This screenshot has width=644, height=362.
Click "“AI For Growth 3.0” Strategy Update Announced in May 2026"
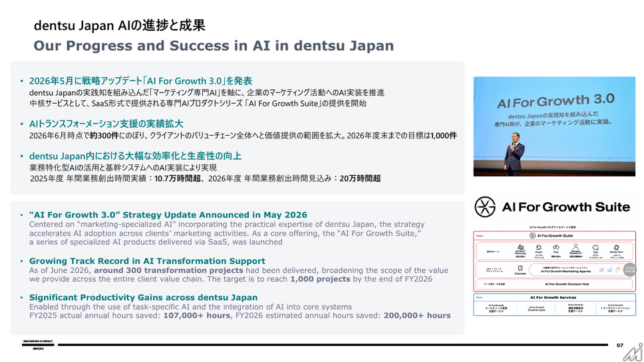coord(168,215)
